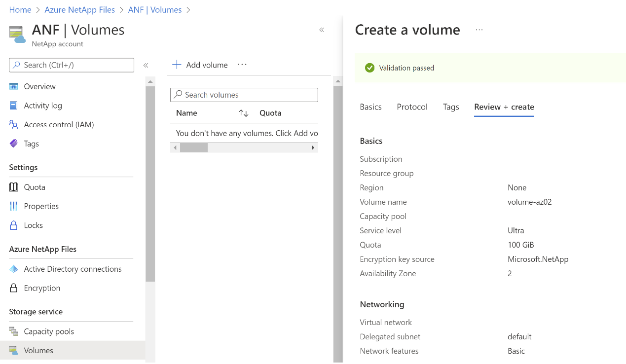Image resolution: width=626 pixels, height=364 pixels.
Task: Switch to the Basics tab
Action: click(x=370, y=107)
